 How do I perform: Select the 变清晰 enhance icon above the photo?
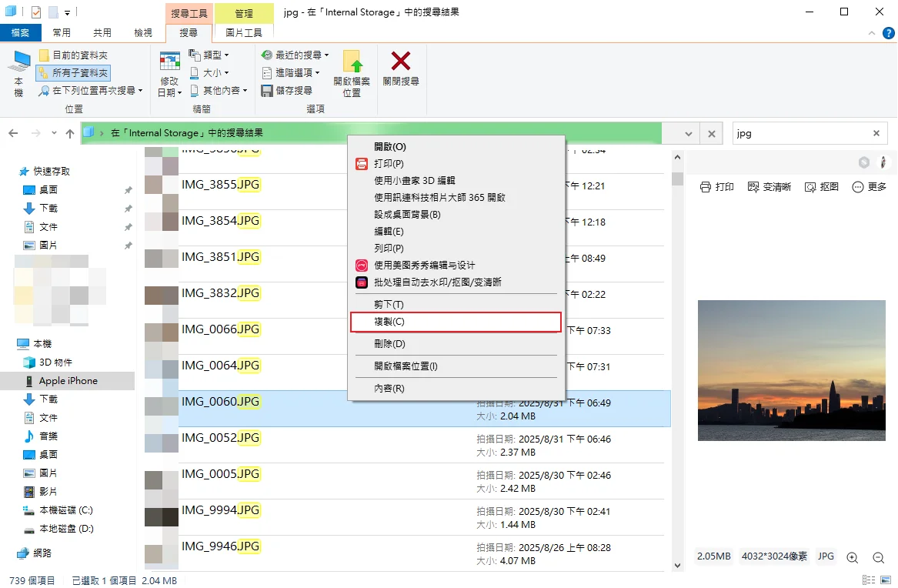click(769, 185)
